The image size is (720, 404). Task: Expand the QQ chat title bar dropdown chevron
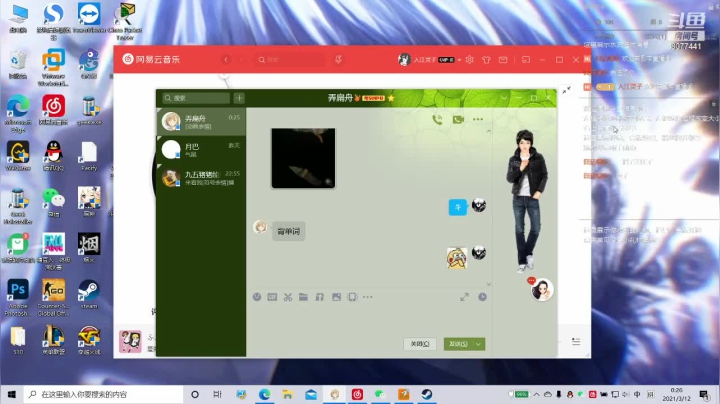[x=504, y=98]
